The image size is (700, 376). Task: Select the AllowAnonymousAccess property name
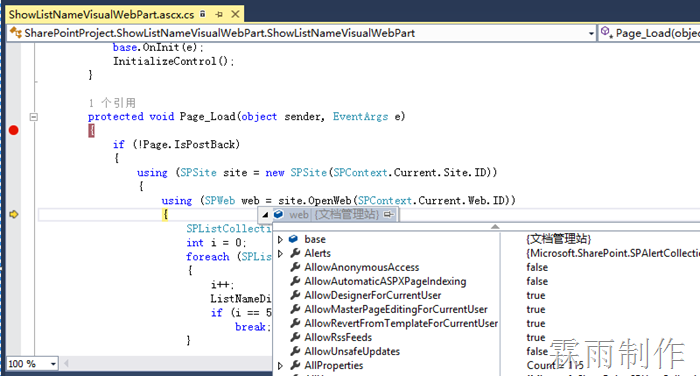(x=362, y=267)
